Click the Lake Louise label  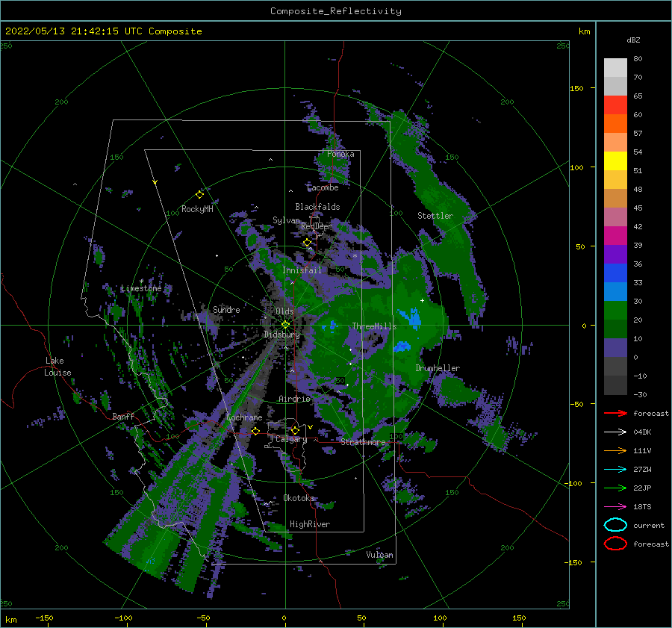click(57, 367)
